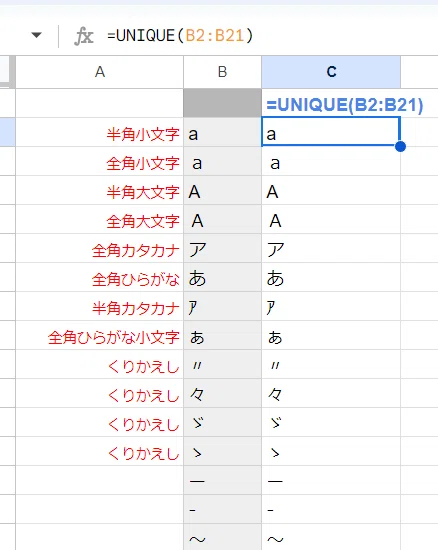Open the name box dropdown arrow

tap(36, 35)
